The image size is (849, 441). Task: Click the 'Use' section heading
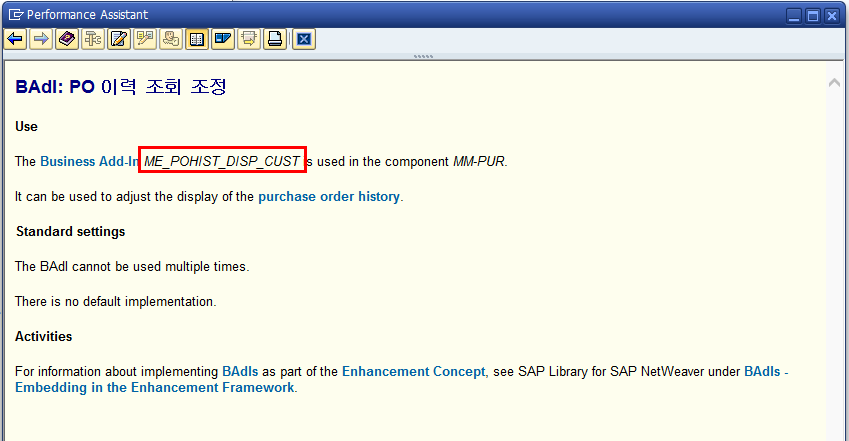[x=27, y=126]
